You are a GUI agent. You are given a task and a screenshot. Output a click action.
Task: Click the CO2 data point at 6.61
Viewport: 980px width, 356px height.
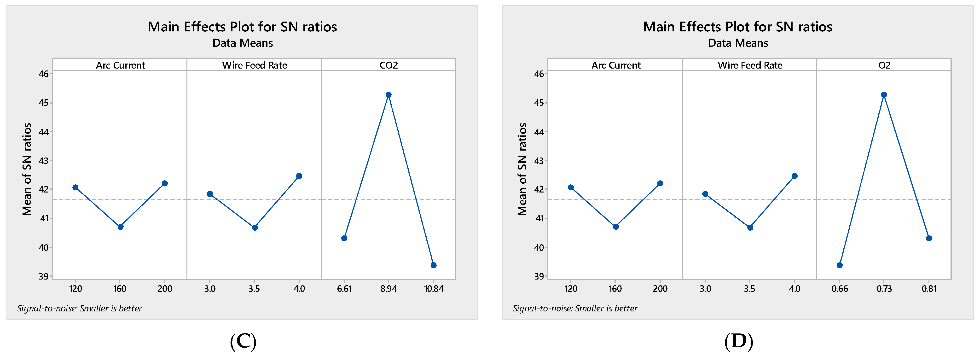(x=344, y=238)
